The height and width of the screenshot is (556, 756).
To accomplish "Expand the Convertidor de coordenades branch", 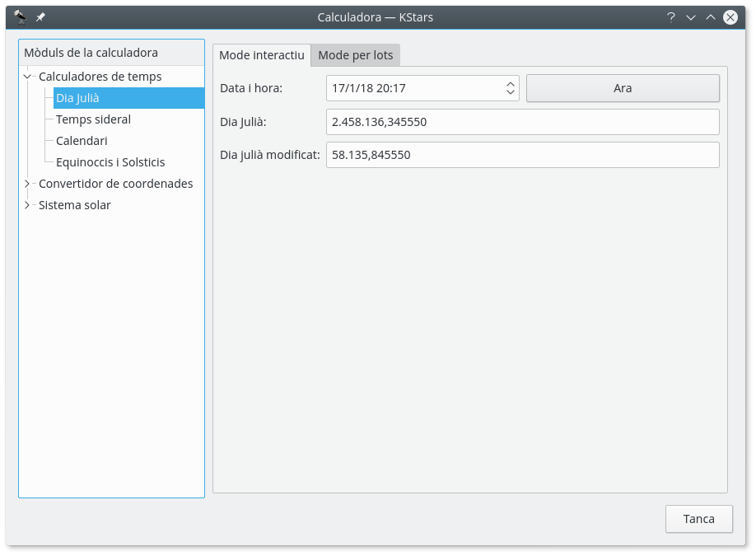I will coord(27,184).
